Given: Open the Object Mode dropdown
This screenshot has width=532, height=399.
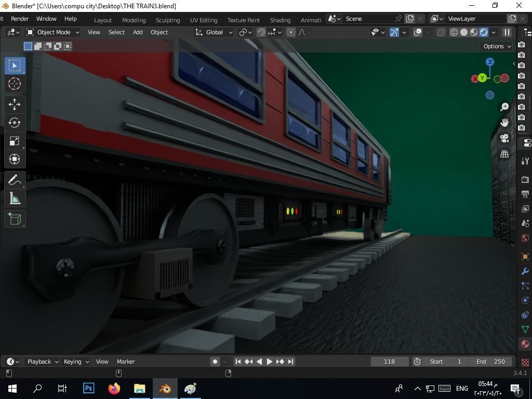Looking at the screenshot, I should (x=53, y=32).
